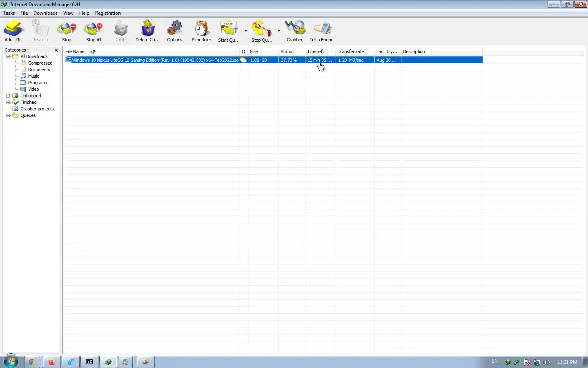Select the Documents category

coord(39,70)
